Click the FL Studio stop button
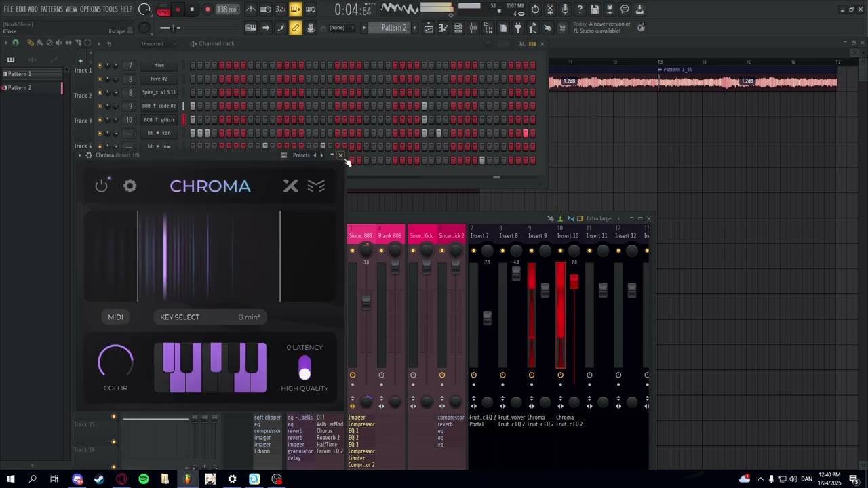The width and height of the screenshot is (868, 488). (x=192, y=9)
